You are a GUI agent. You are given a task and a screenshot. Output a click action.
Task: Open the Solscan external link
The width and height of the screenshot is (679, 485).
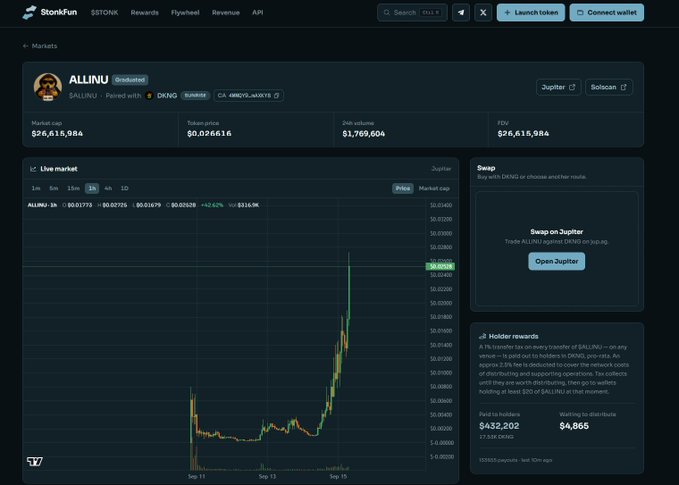point(609,87)
